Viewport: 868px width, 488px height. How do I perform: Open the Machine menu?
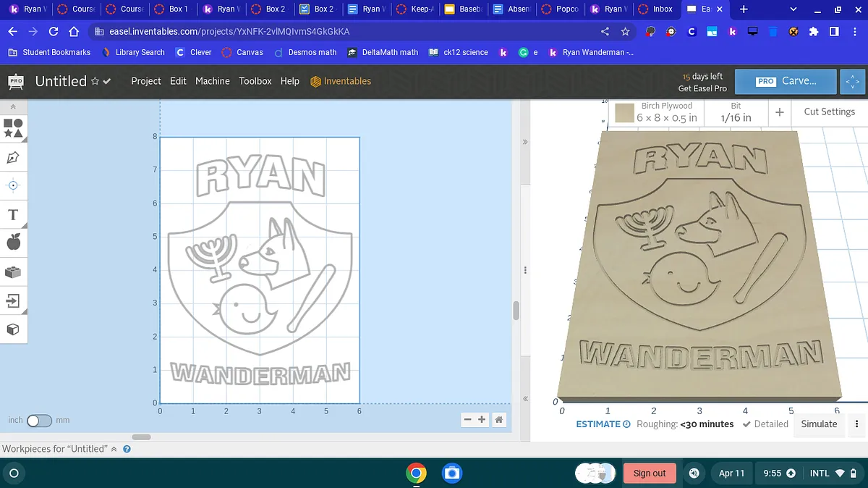(x=212, y=81)
